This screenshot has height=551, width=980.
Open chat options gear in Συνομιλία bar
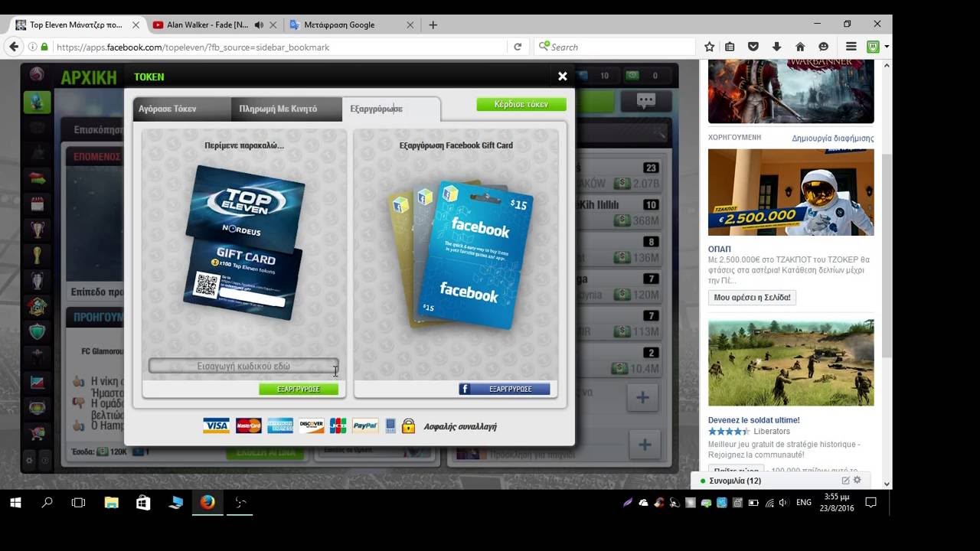pos(857,481)
